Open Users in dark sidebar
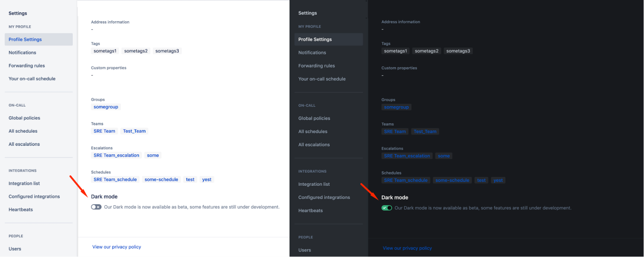Screen dimensions: 644x257 pos(305,250)
